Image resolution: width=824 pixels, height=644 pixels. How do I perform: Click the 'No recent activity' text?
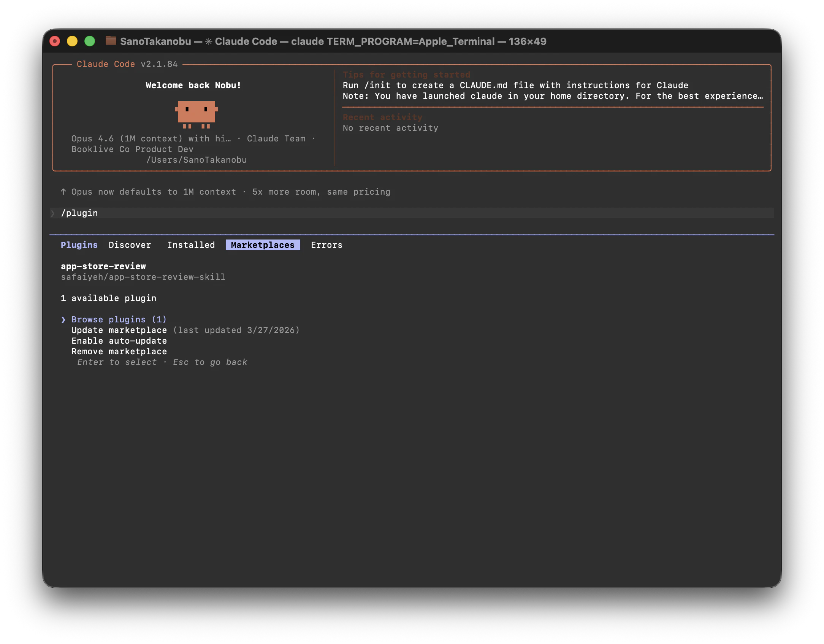click(x=390, y=128)
